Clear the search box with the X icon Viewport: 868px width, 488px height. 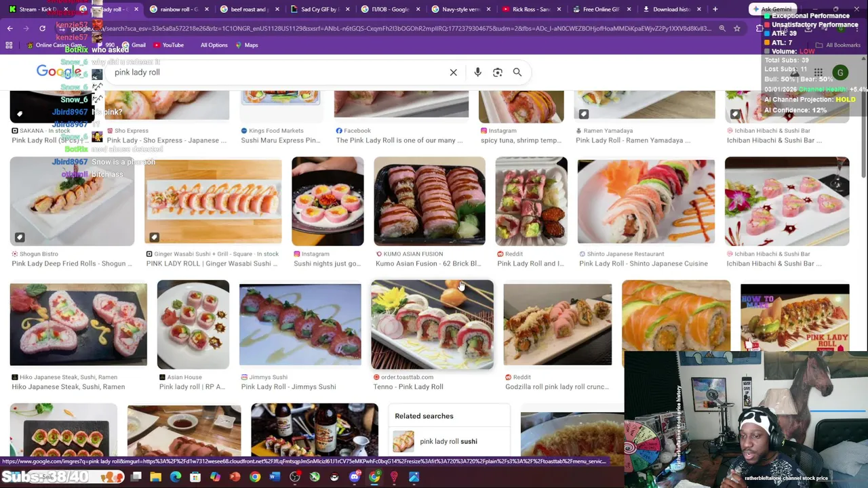click(454, 73)
